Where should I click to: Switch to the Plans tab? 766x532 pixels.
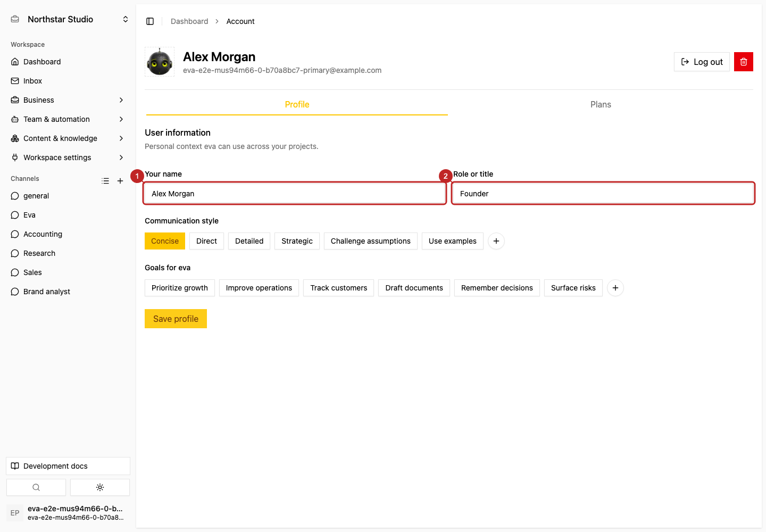click(x=601, y=105)
